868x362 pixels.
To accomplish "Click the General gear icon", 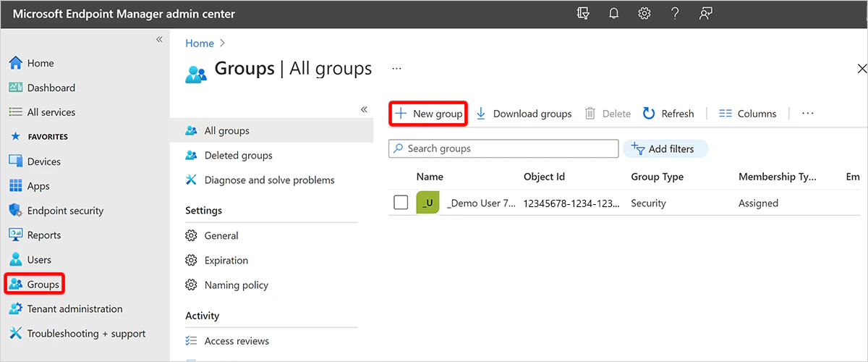I will click(x=191, y=235).
